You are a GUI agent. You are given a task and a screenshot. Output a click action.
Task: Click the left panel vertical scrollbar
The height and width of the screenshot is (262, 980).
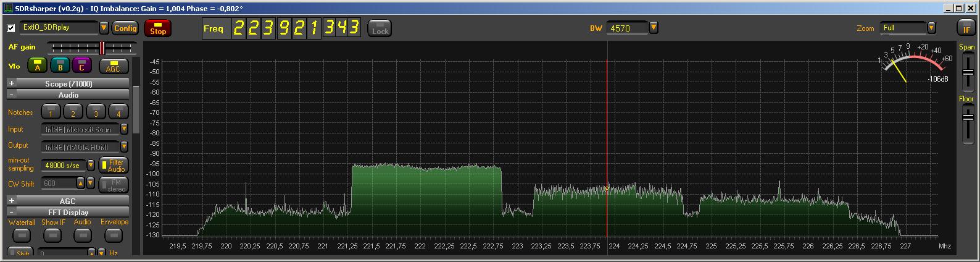[136, 109]
